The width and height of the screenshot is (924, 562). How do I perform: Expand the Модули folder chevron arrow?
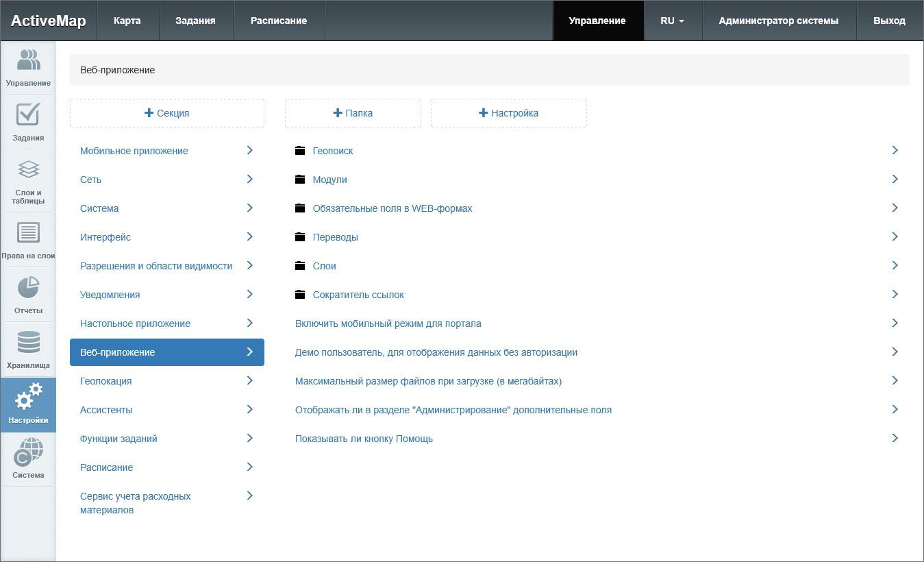(x=895, y=179)
